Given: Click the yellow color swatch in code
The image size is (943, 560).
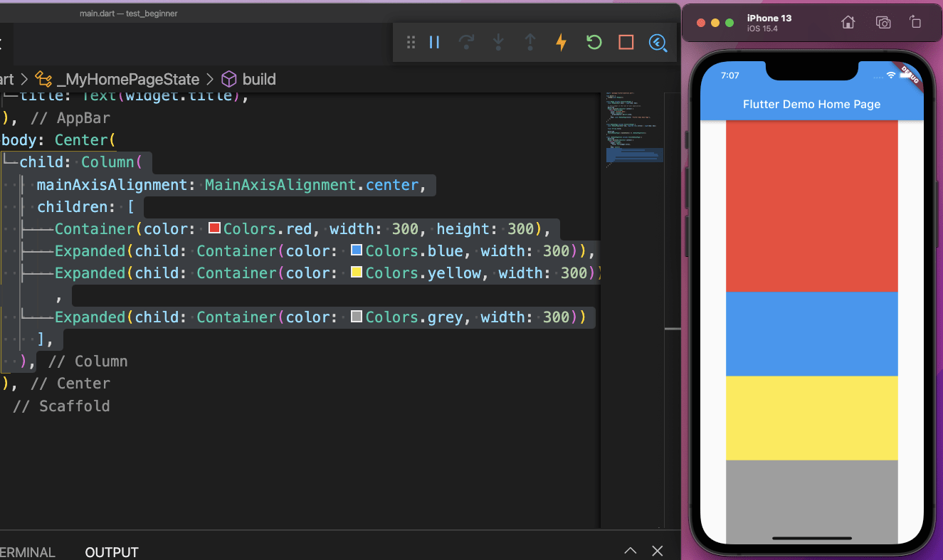Looking at the screenshot, I should (357, 273).
